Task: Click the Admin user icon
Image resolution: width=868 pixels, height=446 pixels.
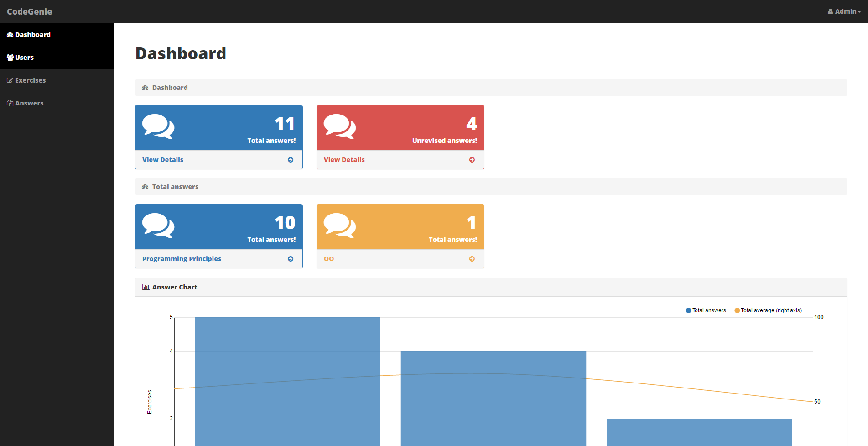Action: coord(830,11)
